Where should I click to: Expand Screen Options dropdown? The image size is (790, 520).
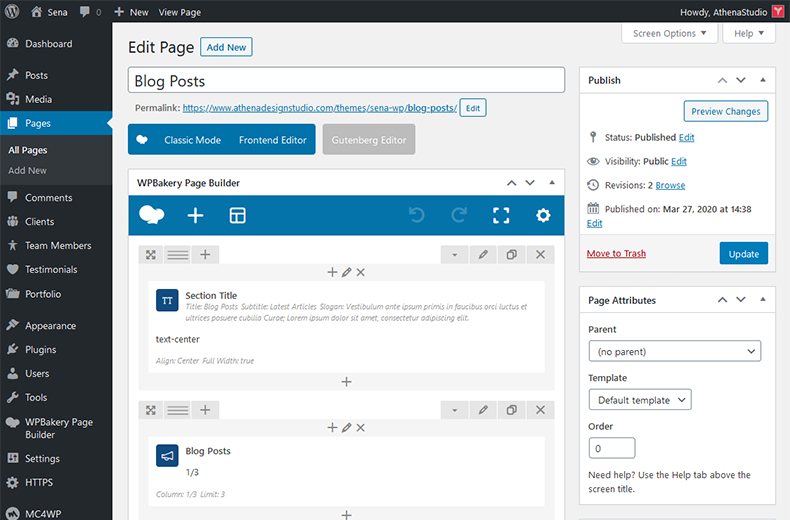[x=669, y=33]
